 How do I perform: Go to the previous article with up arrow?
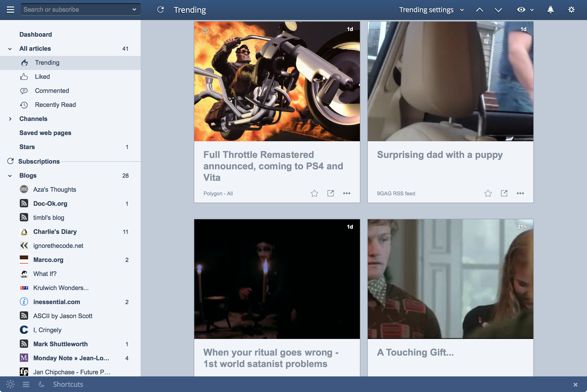click(479, 10)
